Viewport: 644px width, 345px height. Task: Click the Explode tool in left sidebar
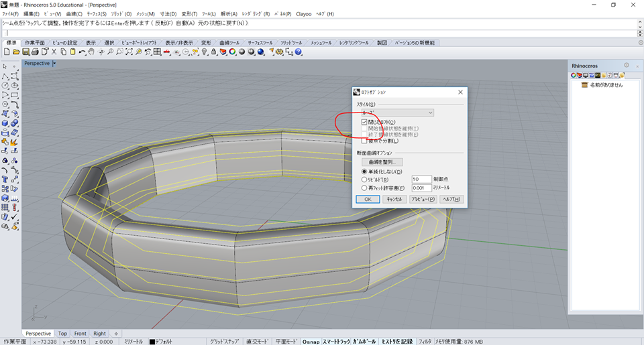(x=14, y=142)
